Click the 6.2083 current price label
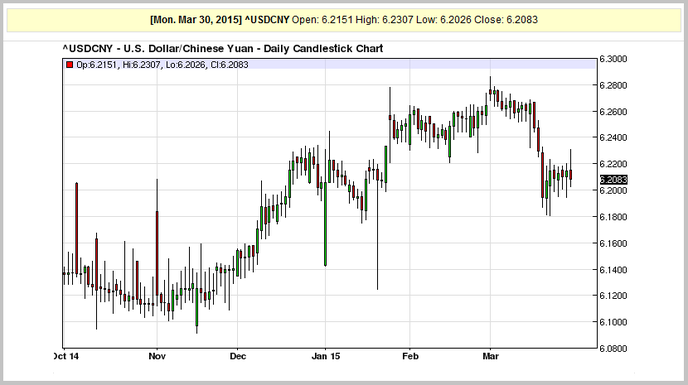Viewport: 688px width, 385px height. coord(613,180)
